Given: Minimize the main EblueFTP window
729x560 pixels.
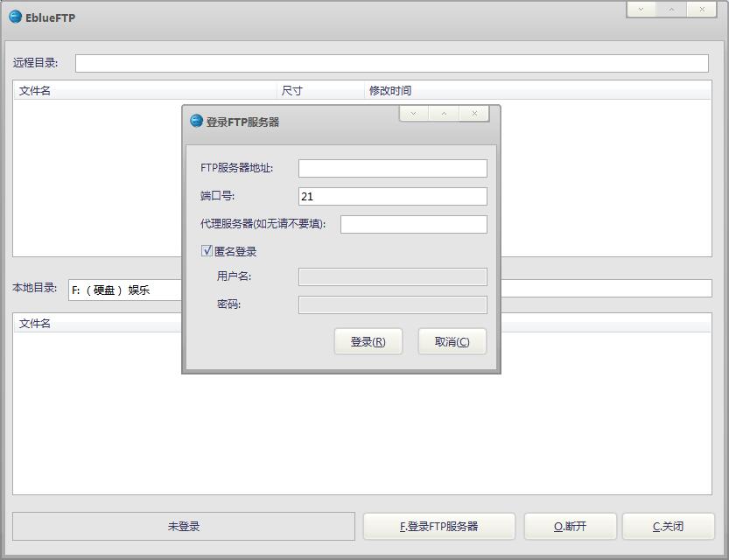Looking at the screenshot, I should (x=641, y=10).
